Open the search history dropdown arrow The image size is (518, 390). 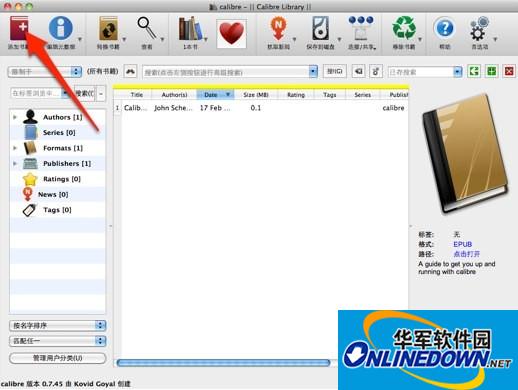coord(313,72)
